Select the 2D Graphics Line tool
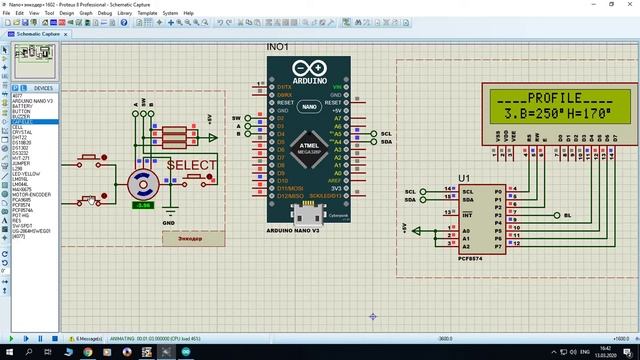This screenshot has width=640, height=360. 5,176
